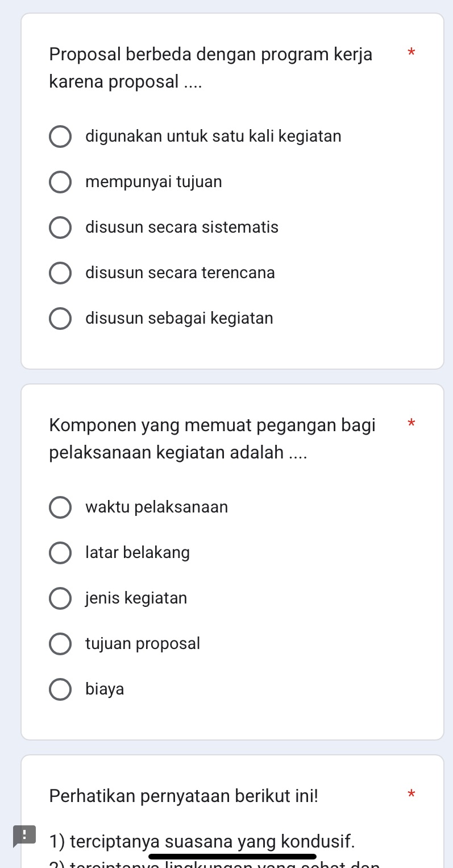Click the "Perhatikan pernyataan berikut ini!" heading
The image size is (453, 868).
tap(184, 796)
